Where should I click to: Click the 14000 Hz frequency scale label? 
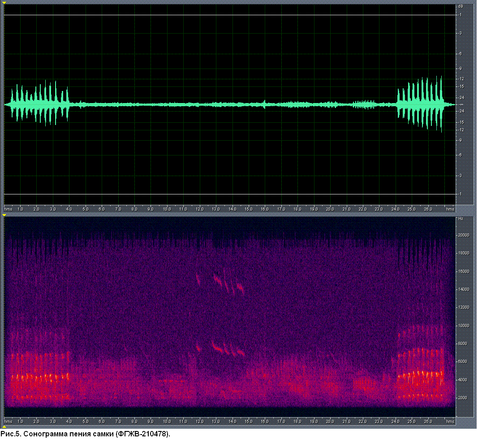click(464, 289)
